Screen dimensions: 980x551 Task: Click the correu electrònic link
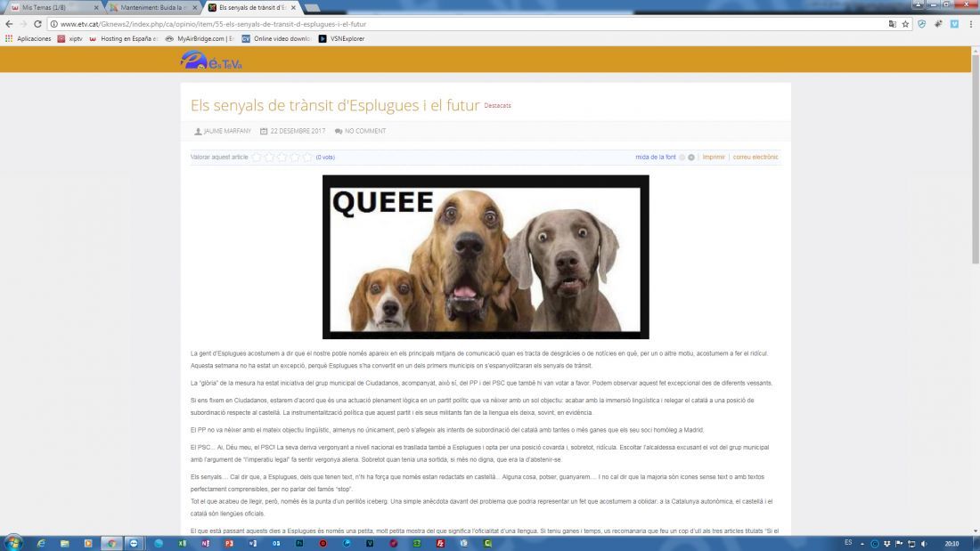click(755, 158)
